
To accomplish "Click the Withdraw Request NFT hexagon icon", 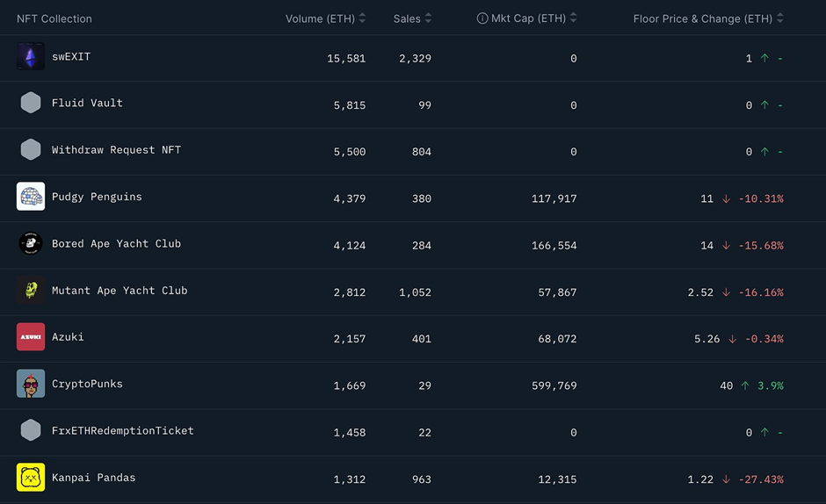I will pos(31,150).
